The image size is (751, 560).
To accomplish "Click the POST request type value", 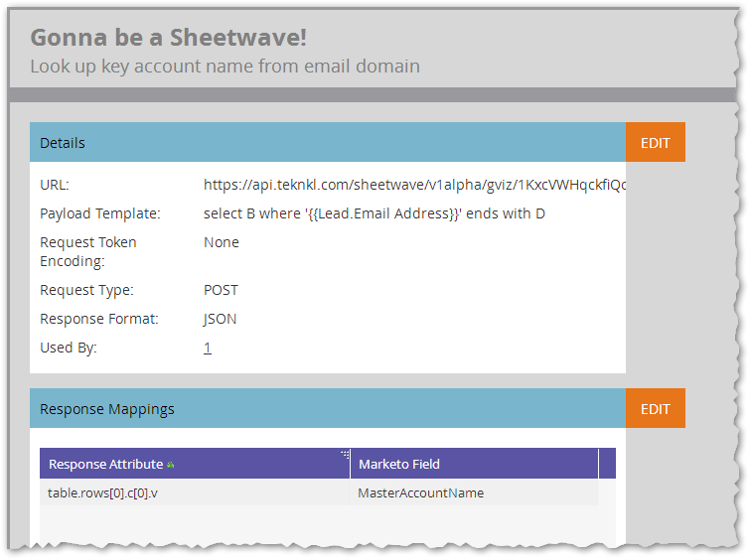I will 221,290.
